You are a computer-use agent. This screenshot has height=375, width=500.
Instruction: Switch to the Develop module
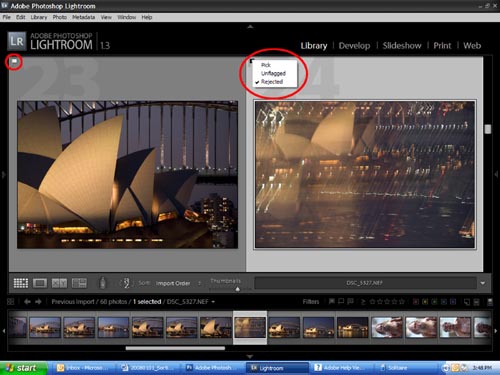354,46
